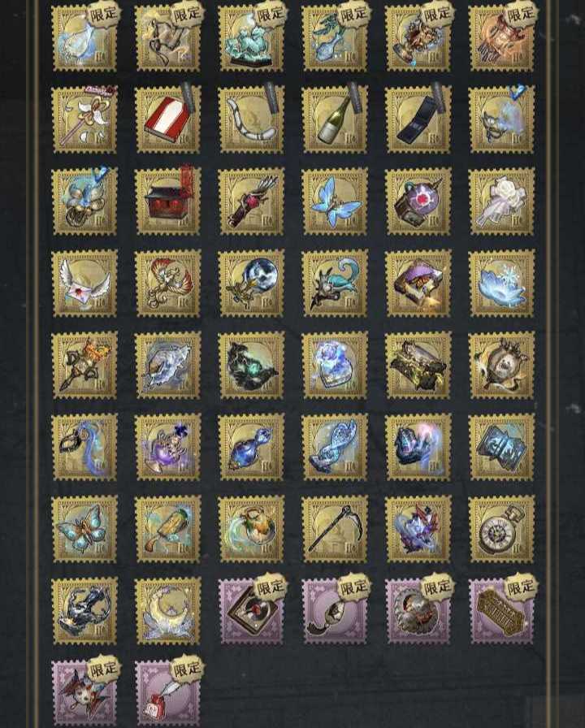Click the purple vinyl record album stamp
585x728 pixels.
coord(251,611)
